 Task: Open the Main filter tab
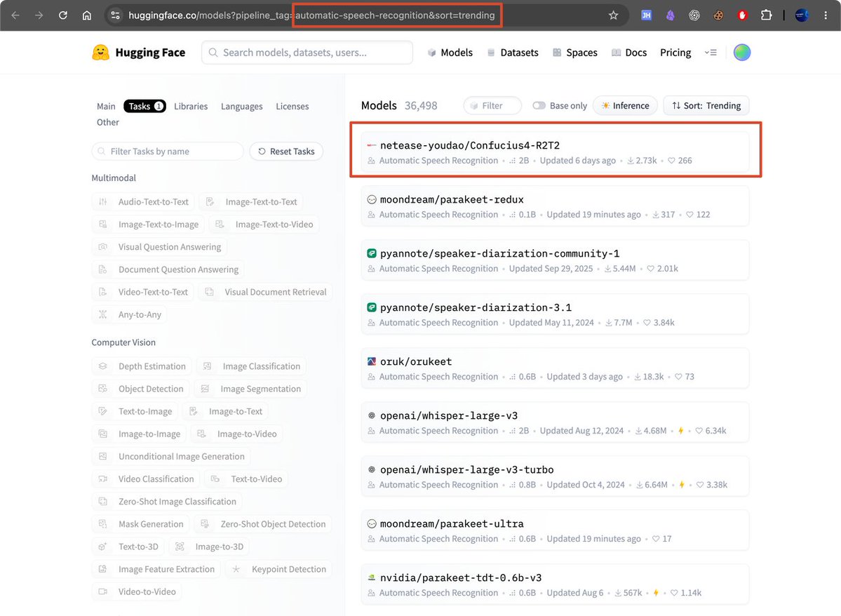click(106, 106)
